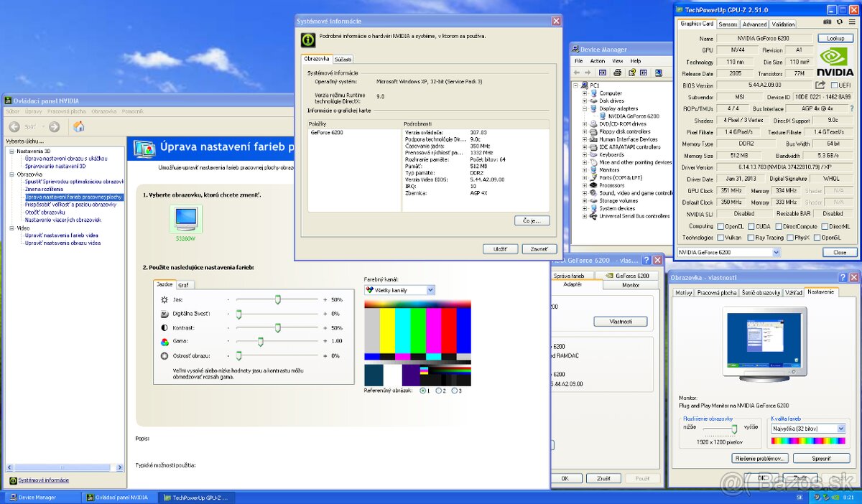Click the GPU-Z BIOS export share icon
Viewport: 862px width, 504px height.
coord(820,85)
